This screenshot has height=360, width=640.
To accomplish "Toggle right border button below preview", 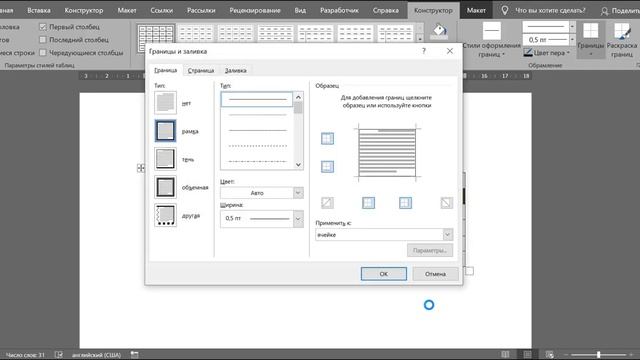I will point(405,202).
